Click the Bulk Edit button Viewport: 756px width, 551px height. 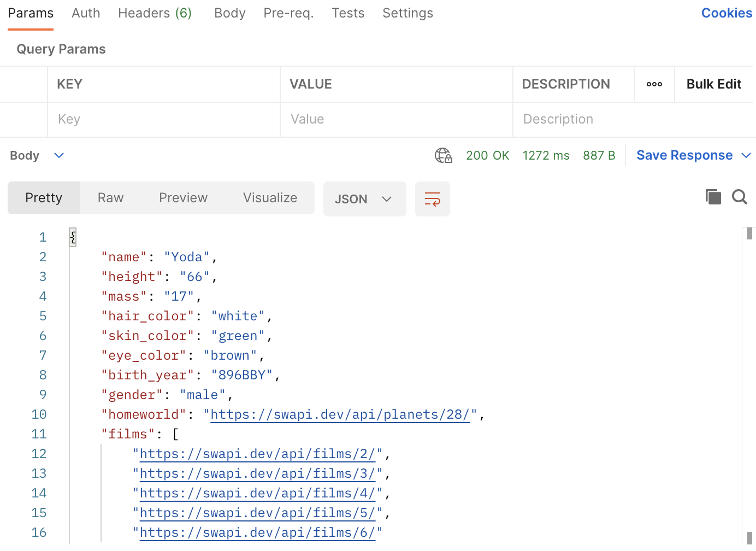(713, 84)
